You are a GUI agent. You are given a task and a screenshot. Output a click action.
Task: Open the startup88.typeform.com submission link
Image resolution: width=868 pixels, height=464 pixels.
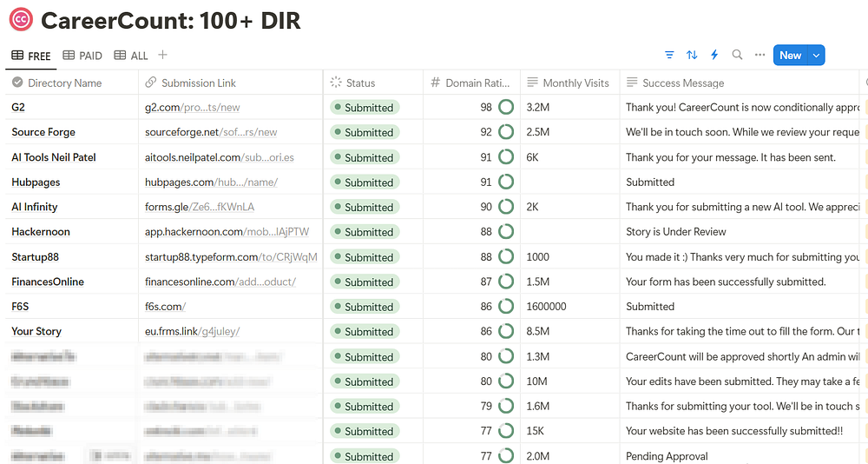(231, 257)
